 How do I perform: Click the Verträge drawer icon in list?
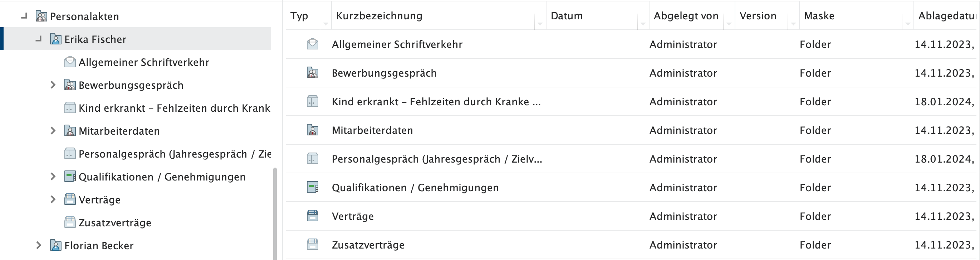click(312, 216)
